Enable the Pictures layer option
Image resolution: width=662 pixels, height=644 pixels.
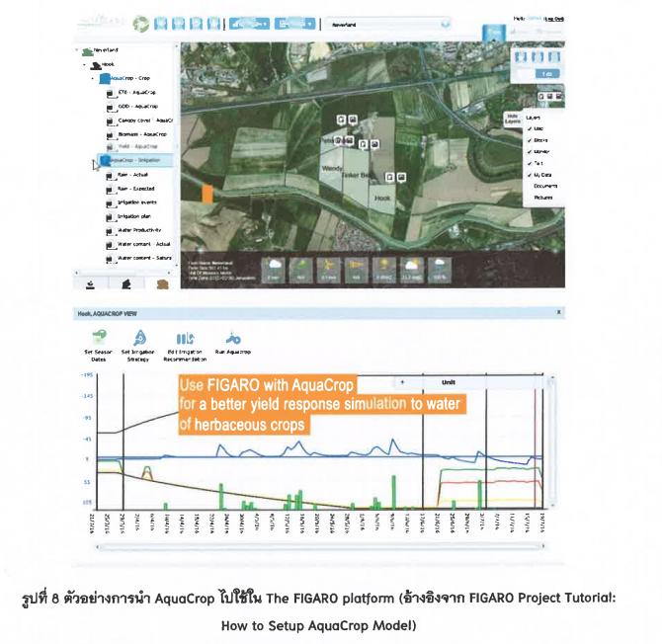click(x=543, y=198)
